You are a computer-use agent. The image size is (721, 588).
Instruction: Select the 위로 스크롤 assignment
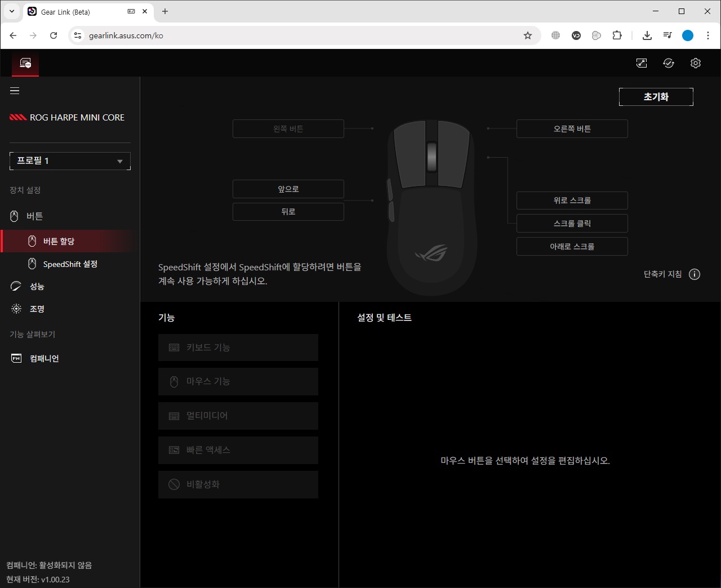pos(572,201)
